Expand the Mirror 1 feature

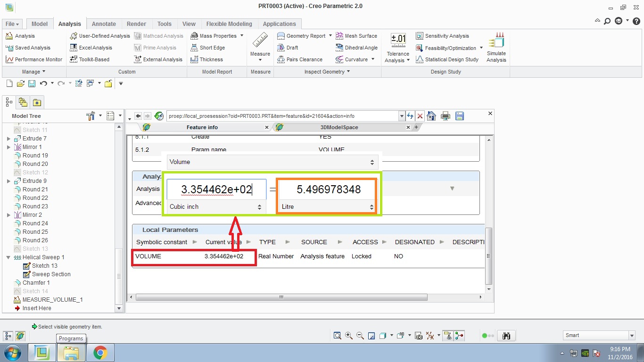point(8,147)
